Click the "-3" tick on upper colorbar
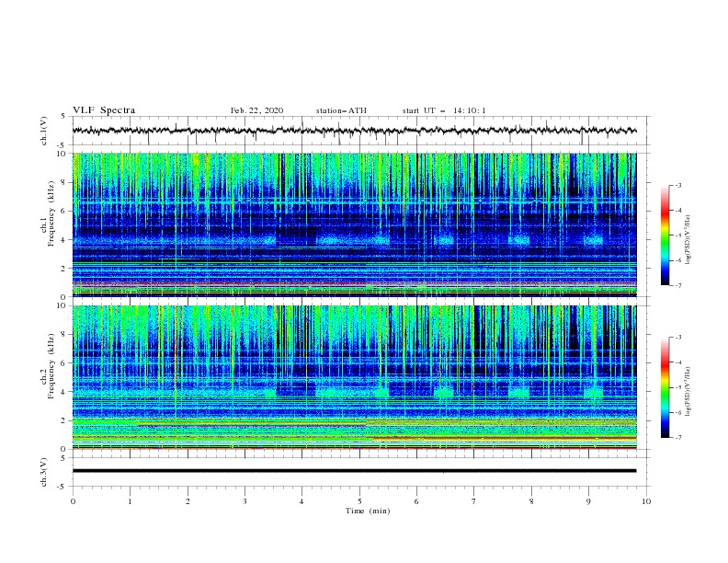Image resolution: width=728 pixels, height=563 pixels. coord(677,185)
